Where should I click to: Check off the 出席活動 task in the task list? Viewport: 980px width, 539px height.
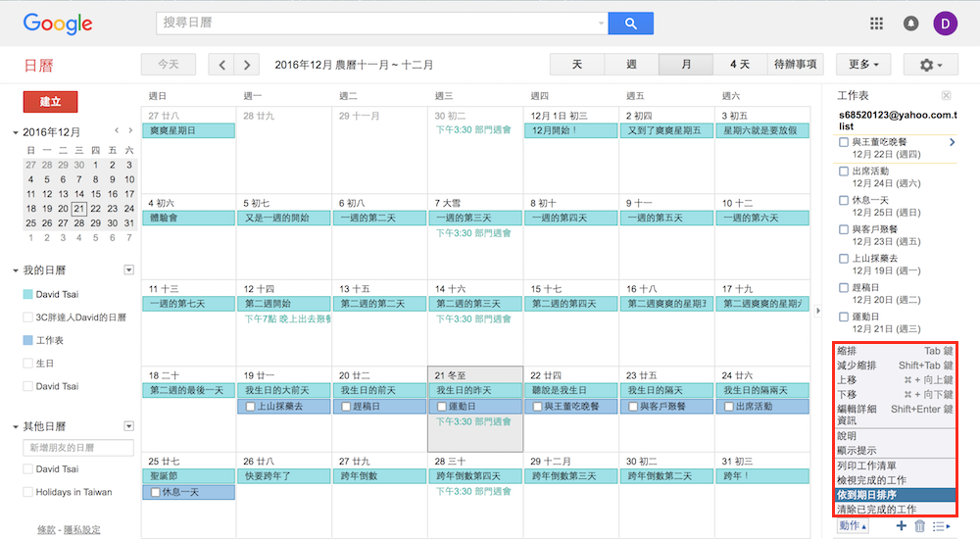point(844,171)
